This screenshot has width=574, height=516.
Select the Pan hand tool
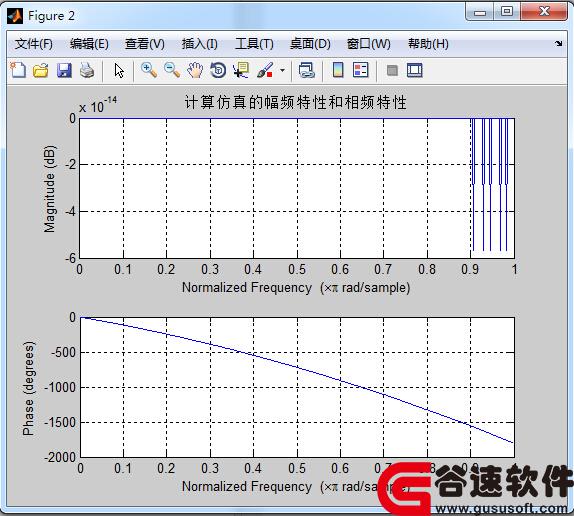195,70
